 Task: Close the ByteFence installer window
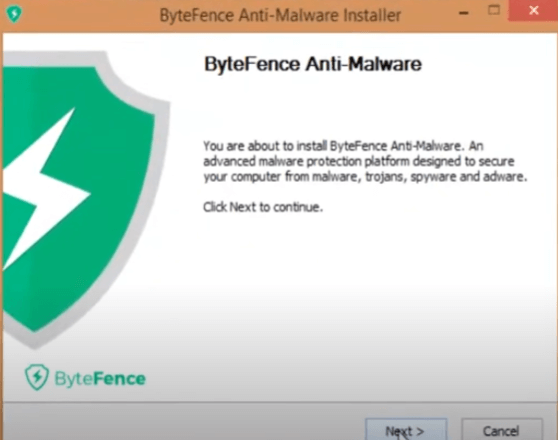(533, 11)
